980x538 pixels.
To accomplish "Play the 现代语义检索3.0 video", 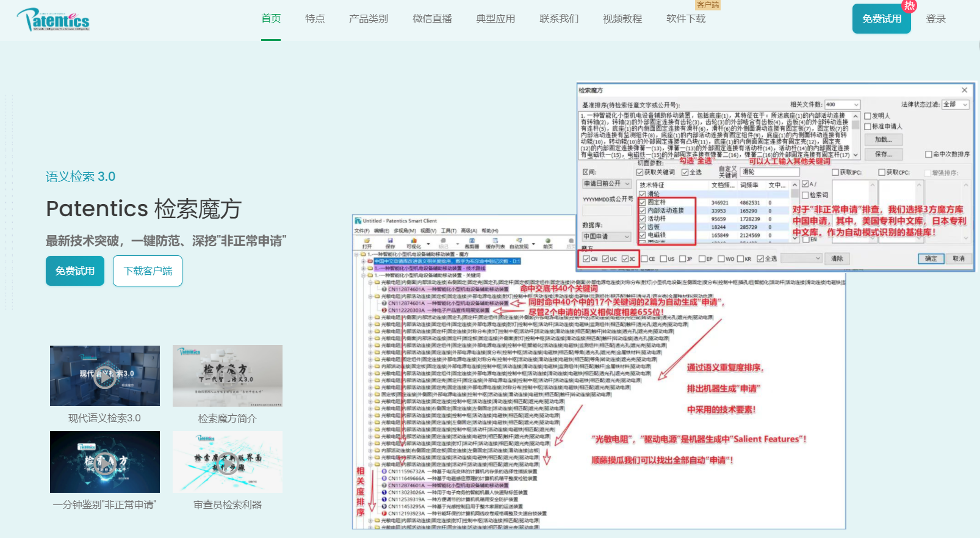I will click(x=105, y=376).
